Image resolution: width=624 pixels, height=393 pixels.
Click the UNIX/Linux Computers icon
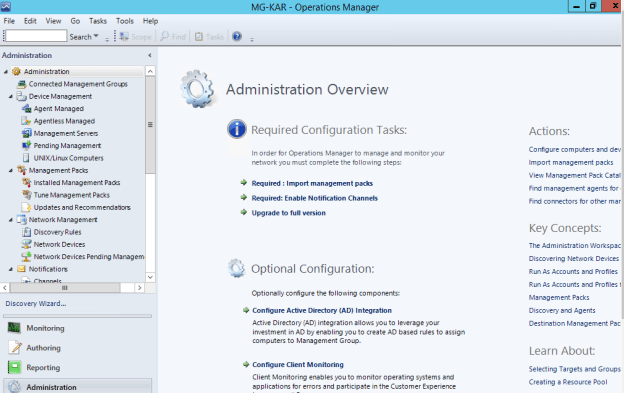coord(26,158)
